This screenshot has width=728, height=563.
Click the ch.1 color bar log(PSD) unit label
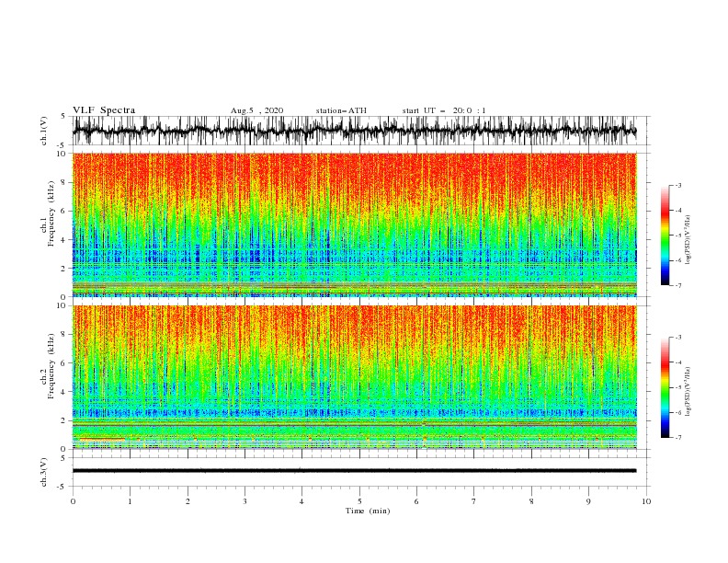pos(688,240)
